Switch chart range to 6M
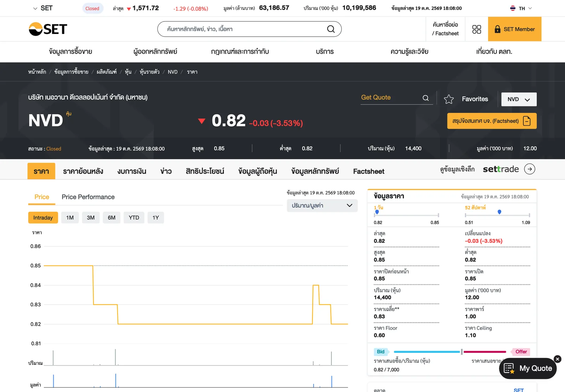Viewport: 565px width, 392px height. click(112, 218)
